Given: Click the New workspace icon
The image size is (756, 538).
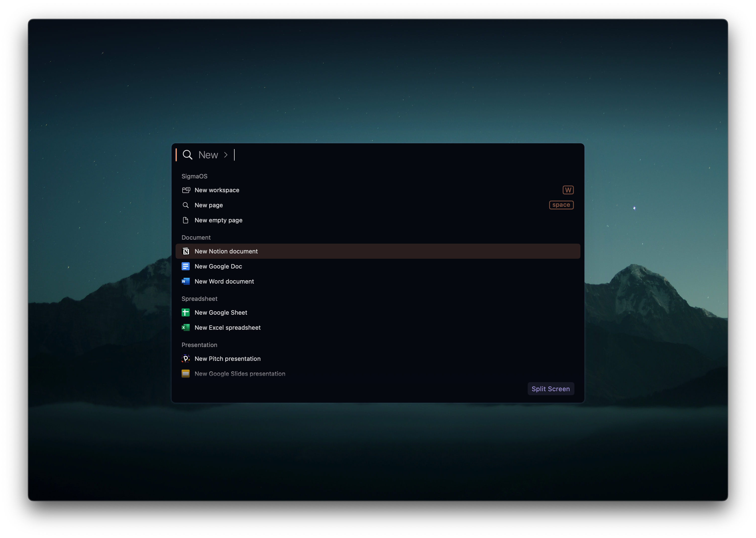Looking at the screenshot, I should pos(186,190).
